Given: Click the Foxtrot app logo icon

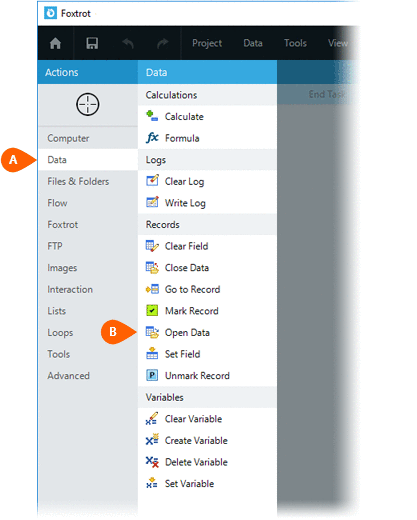Looking at the screenshot, I should click(x=50, y=13).
